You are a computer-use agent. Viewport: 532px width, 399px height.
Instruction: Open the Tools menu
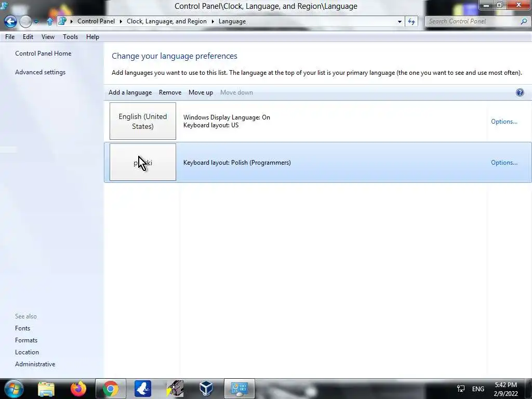70,37
